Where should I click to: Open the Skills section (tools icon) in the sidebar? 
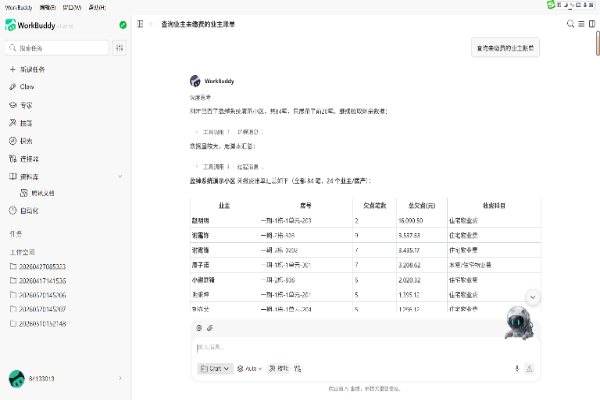pos(21,123)
